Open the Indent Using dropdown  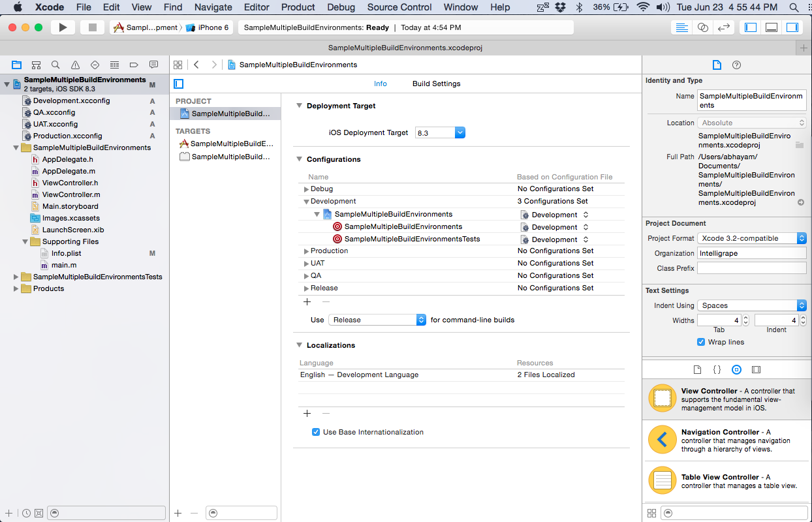coord(752,305)
